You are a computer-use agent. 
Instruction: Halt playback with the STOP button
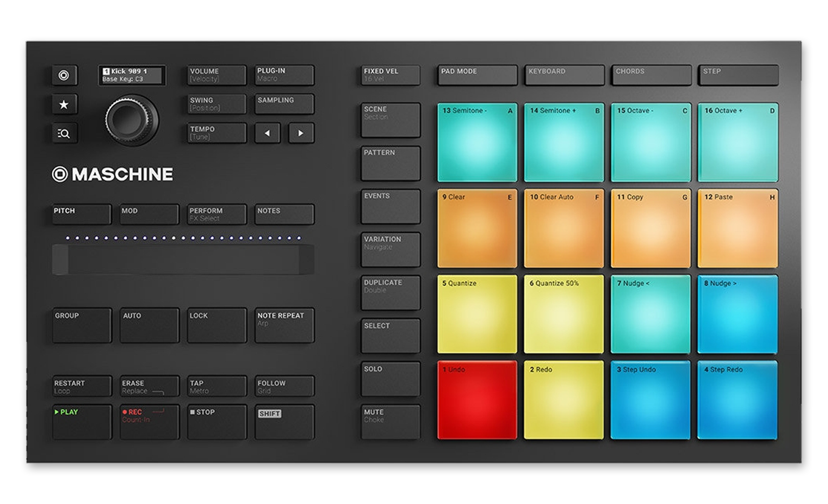[x=217, y=422]
